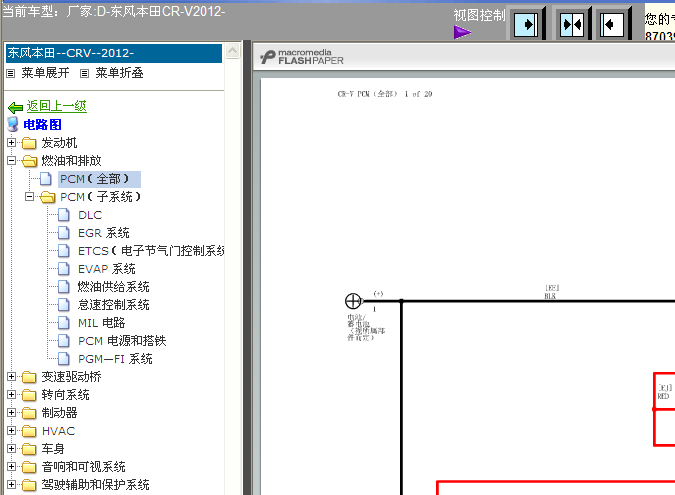Open the DLC subsystem entry
Screen dimensions: 675x495
[90, 215]
